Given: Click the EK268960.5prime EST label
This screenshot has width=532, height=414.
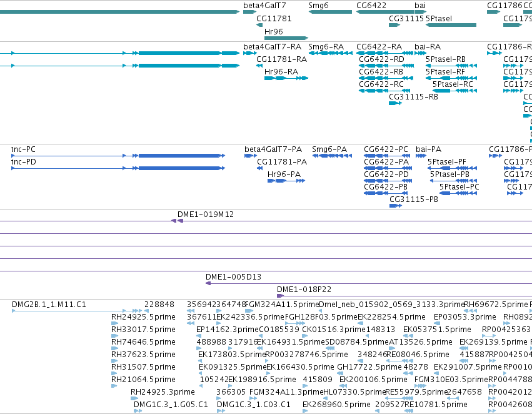Looking at the screenshot, I should click(x=336, y=405).
